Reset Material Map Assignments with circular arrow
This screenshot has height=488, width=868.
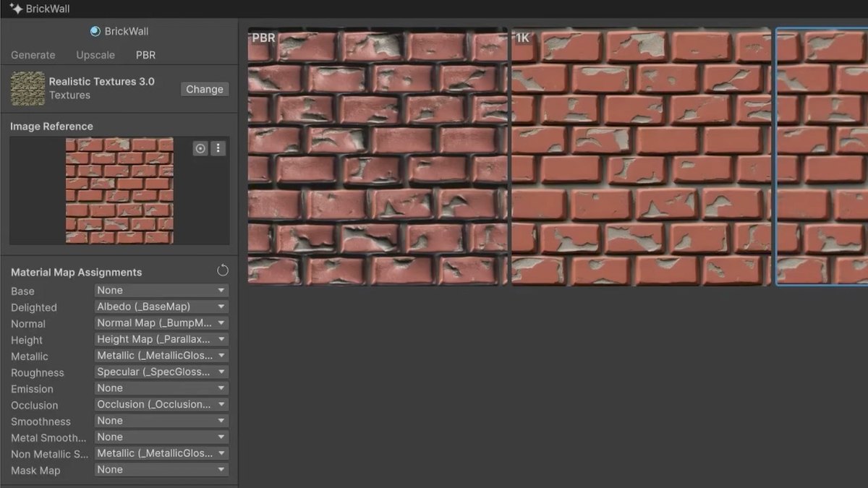tap(223, 270)
